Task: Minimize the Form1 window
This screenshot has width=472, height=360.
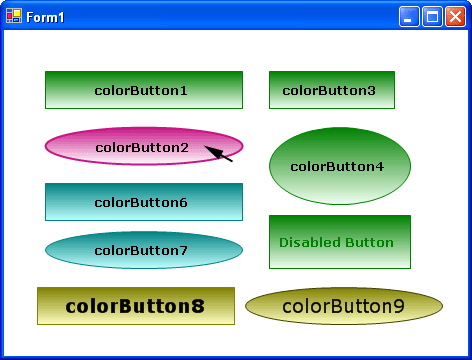Action: 409,16
